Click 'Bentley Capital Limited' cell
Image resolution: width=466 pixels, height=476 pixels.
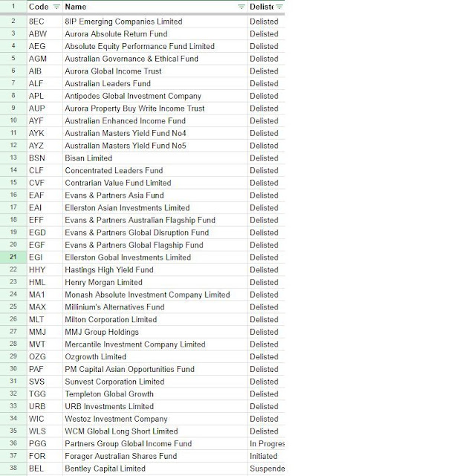tap(155, 469)
